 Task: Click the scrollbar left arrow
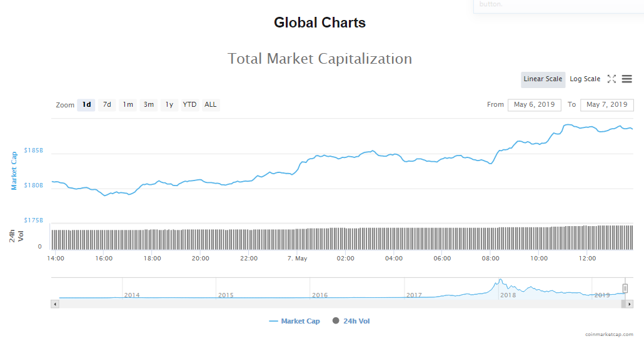(55, 304)
